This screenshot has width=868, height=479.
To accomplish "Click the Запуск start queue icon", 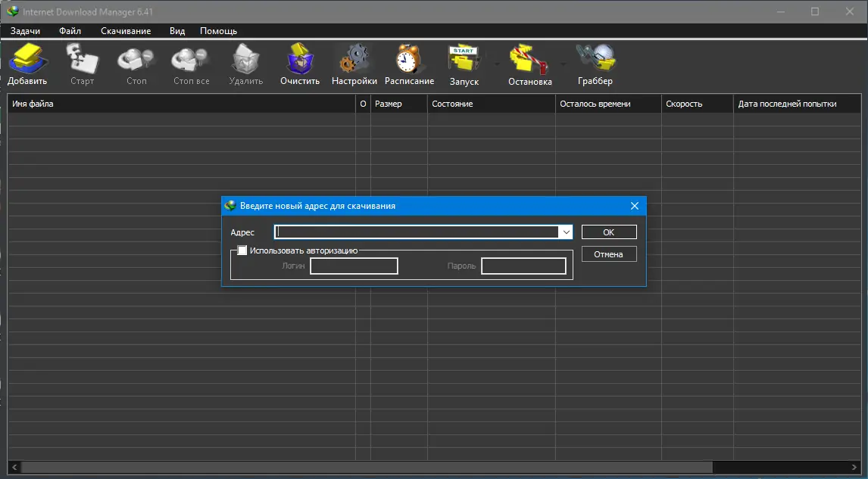I will 463,59.
